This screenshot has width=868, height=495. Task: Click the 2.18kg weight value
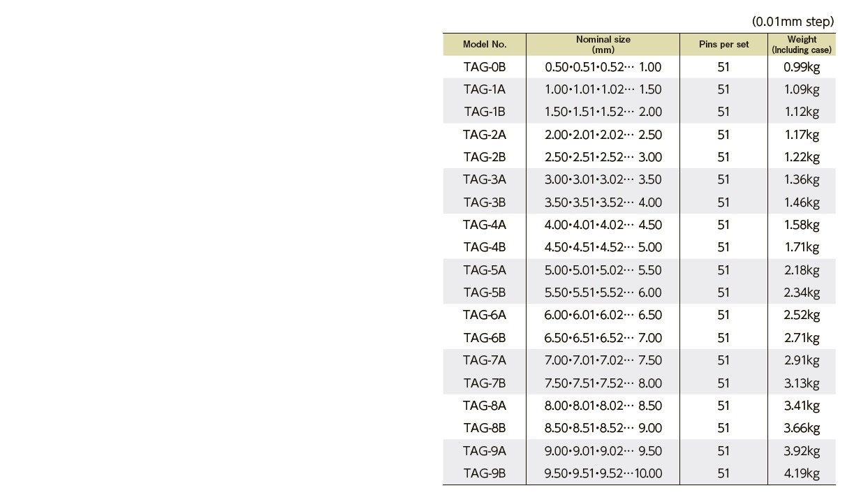click(801, 270)
